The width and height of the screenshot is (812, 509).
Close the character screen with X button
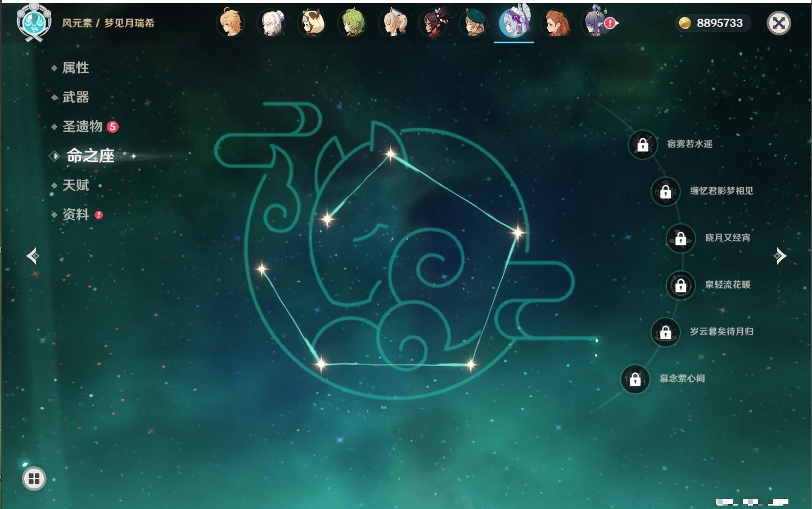click(x=779, y=23)
